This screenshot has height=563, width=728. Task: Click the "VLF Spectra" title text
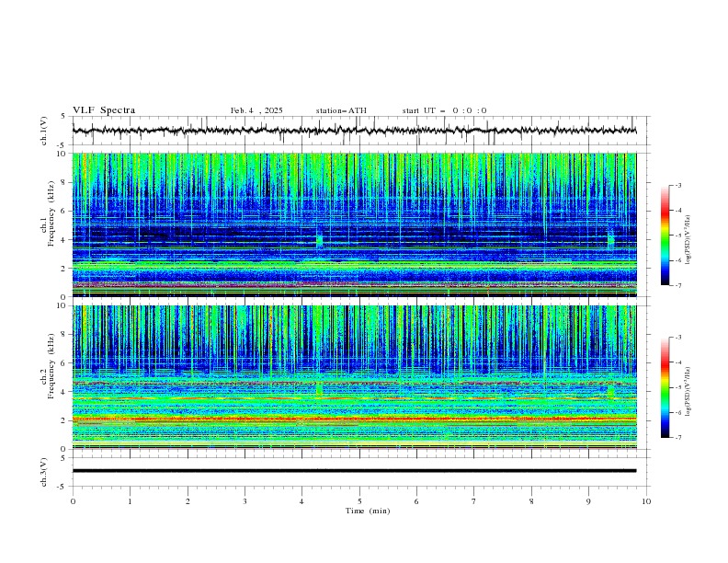tap(104, 110)
